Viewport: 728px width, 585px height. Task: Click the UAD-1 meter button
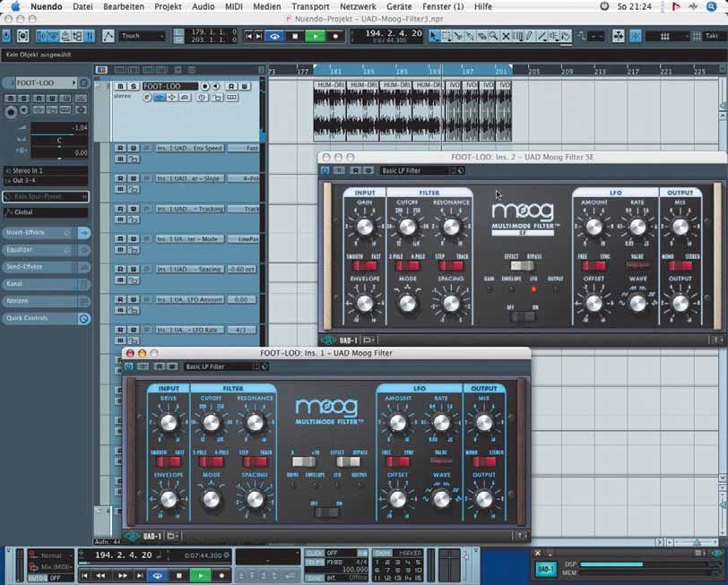tap(545, 569)
